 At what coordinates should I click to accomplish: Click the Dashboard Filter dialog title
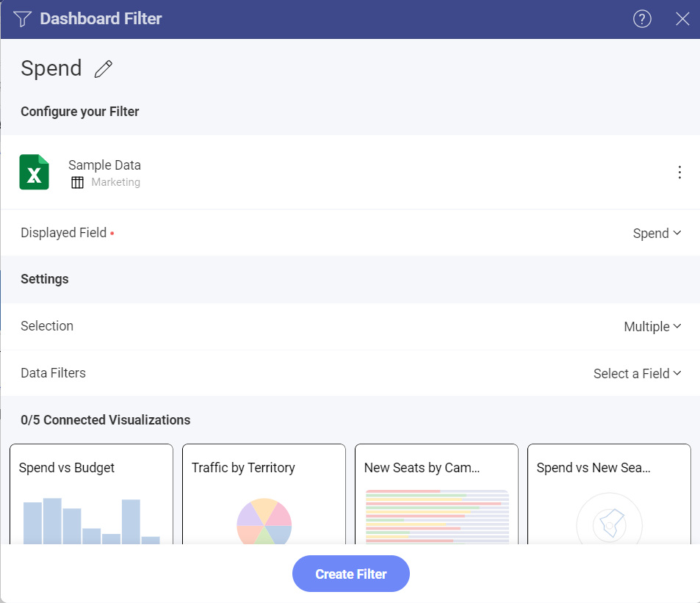pyautogui.click(x=101, y=19)
